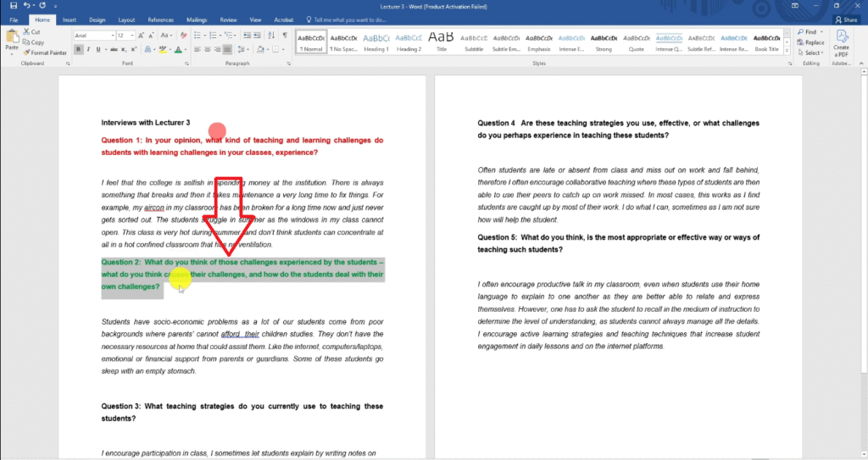Apply the Bullets list icon

[198, 36]
